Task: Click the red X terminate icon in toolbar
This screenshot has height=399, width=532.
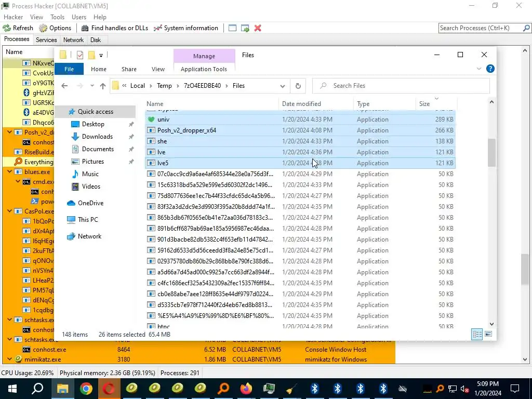Action: pyautogui.click(x=258, y=28)
